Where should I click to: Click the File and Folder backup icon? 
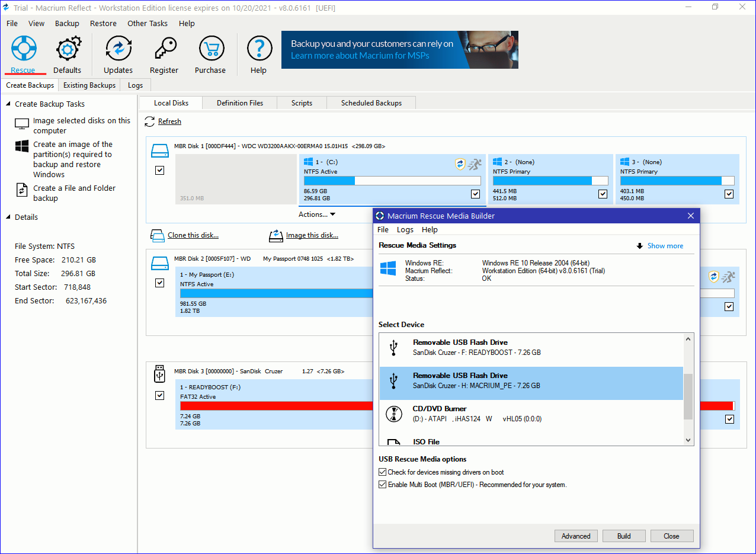(22, 190)
